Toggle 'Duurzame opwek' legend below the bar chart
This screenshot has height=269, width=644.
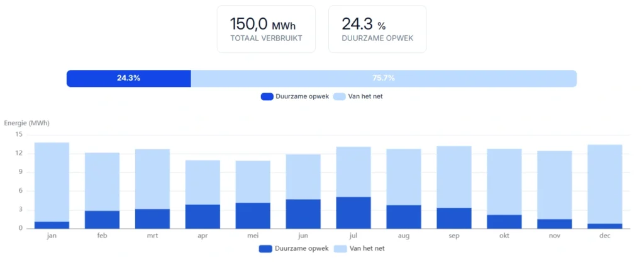pyautogui.click(x=293, y=248)
